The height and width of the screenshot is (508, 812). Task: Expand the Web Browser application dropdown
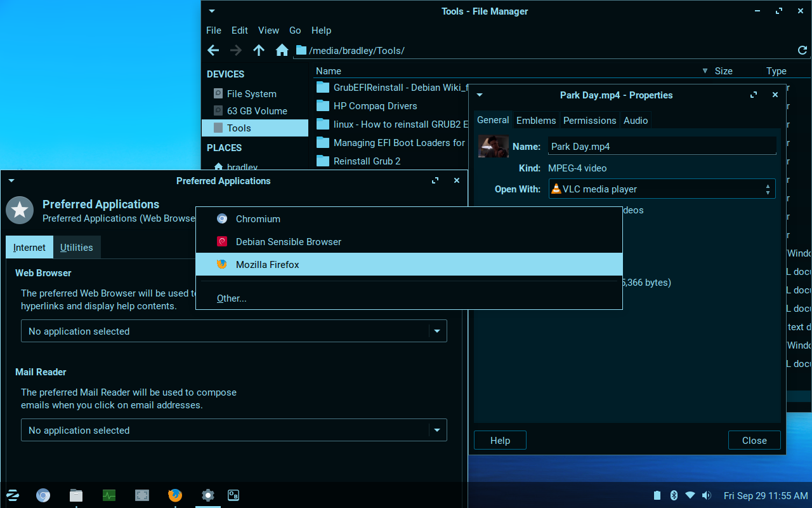pos(436,331)
